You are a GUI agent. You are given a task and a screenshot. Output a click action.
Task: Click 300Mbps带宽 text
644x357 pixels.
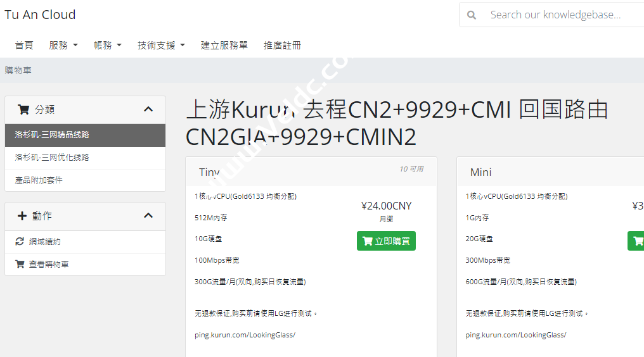pyautogui.click(x=488, y=260)
